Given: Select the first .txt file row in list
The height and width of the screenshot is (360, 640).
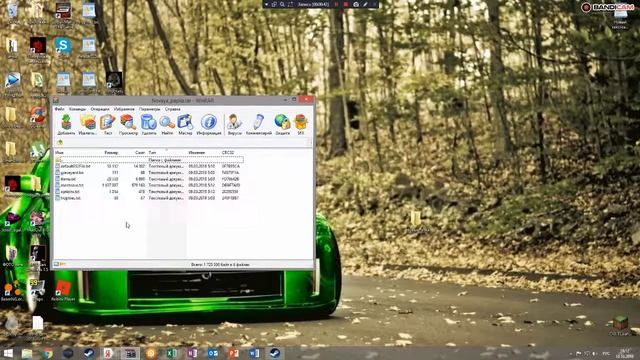Looking at the screenshot, I should pyautogui.click(x=149, y=166).
